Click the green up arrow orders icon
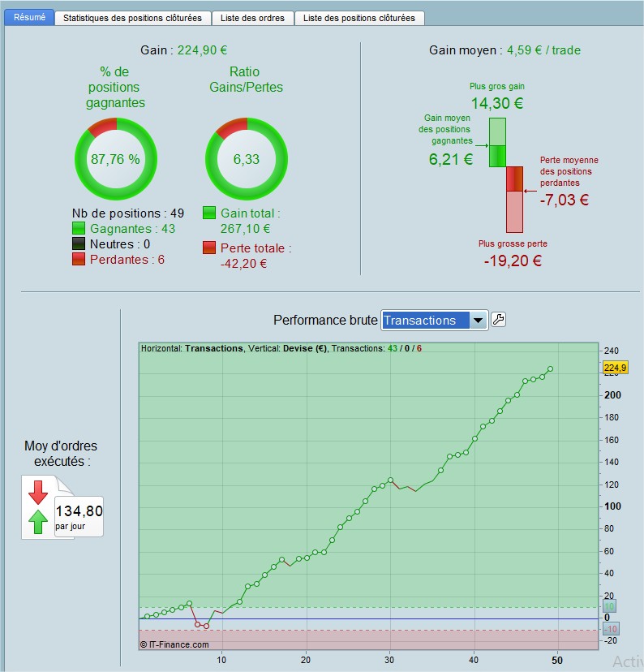 (x=38, y=522)
